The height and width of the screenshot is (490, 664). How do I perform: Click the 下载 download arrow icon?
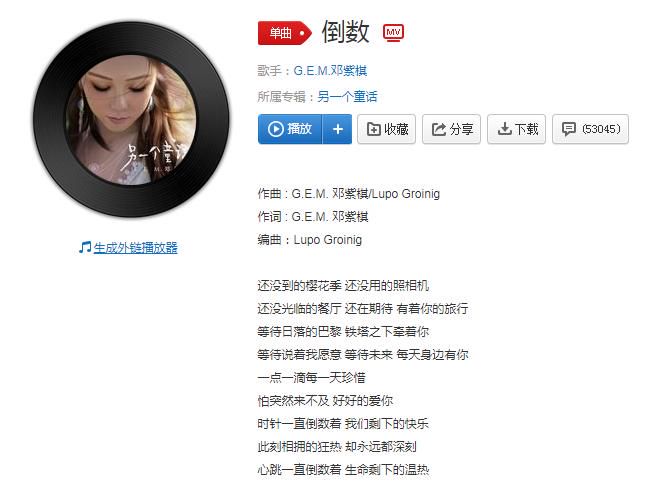(504, 129)
